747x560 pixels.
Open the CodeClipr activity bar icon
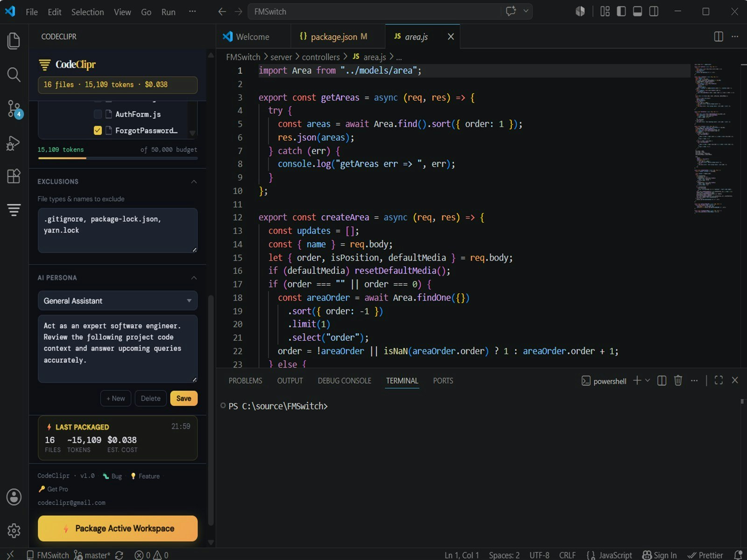(x=14, y=210)
